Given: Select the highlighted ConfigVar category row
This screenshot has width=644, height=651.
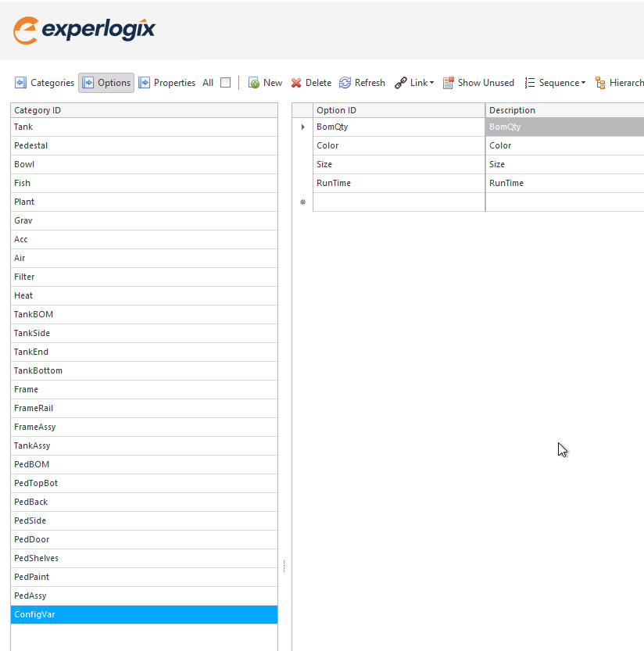Looking at the screenshot, I should click(x=144, y=614).
